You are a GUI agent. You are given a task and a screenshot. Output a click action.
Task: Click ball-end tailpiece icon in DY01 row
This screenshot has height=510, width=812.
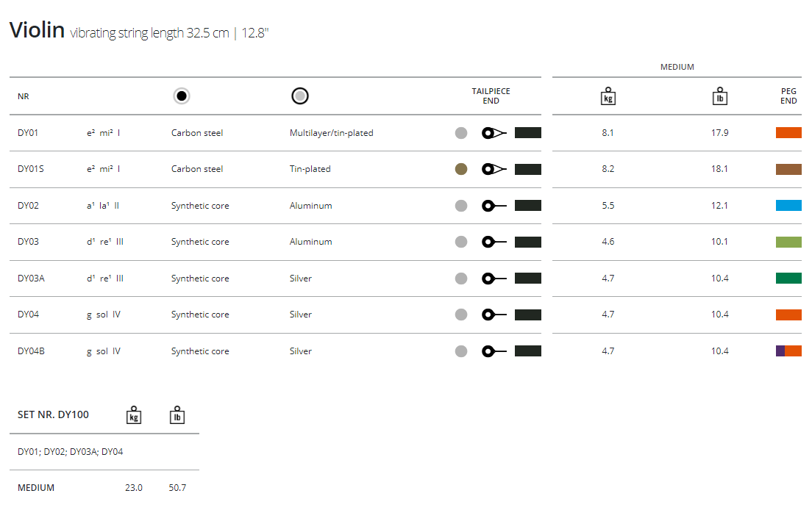click(x=494, y=133)
